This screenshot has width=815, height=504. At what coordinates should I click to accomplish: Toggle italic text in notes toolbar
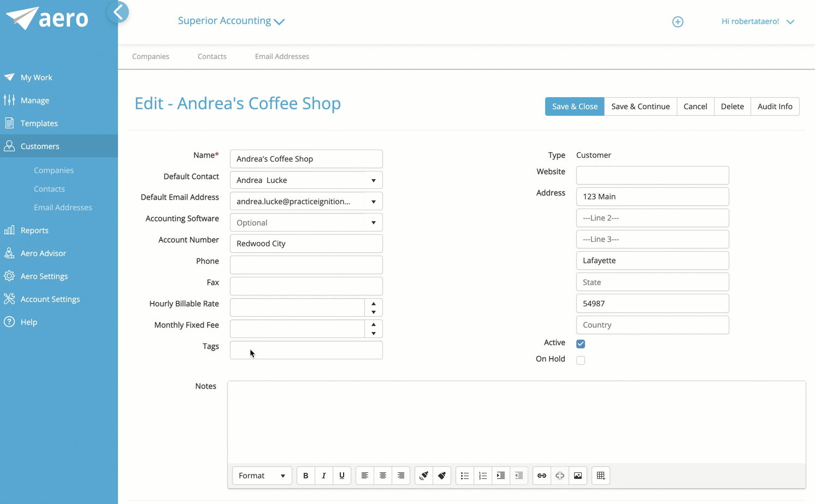(324, 476)
